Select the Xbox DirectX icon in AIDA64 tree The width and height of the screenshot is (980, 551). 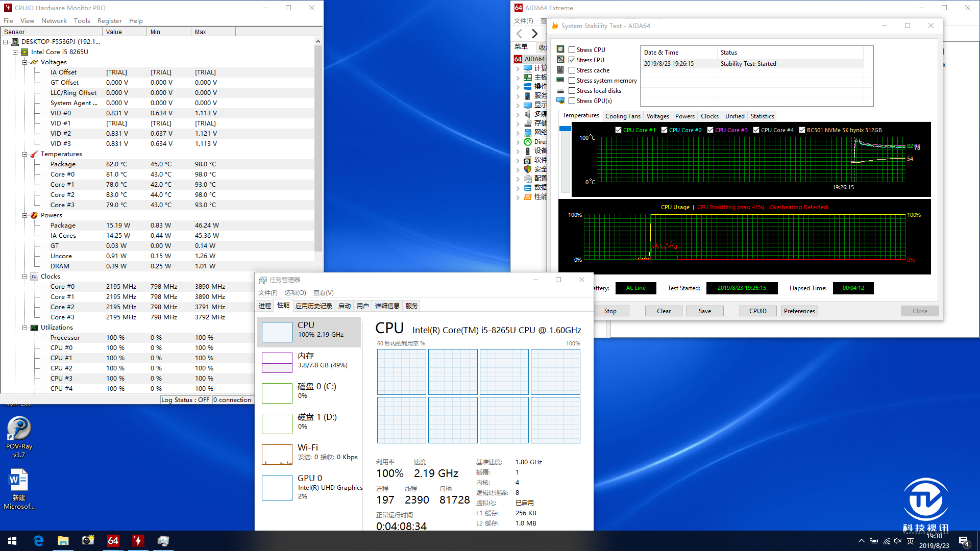pos(528,142)
